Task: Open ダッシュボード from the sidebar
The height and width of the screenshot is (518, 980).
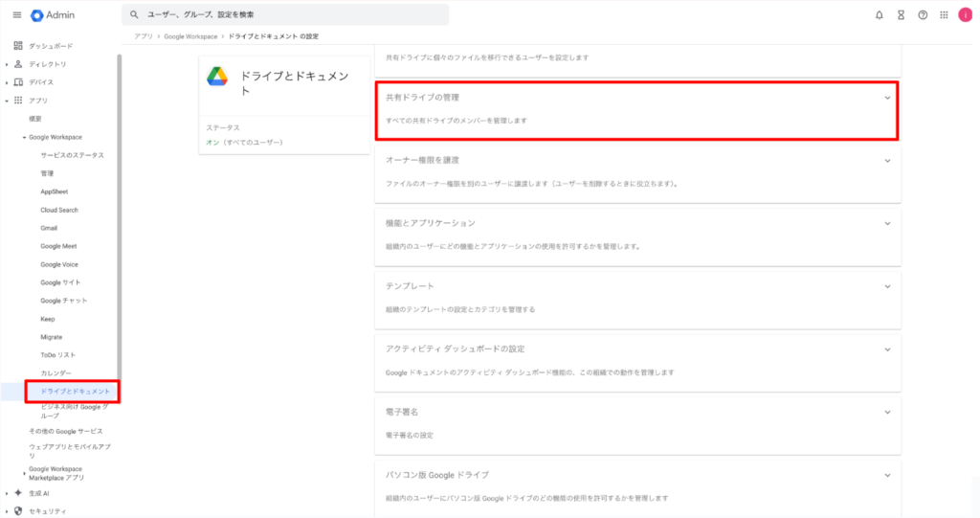Action: (51, 46)
